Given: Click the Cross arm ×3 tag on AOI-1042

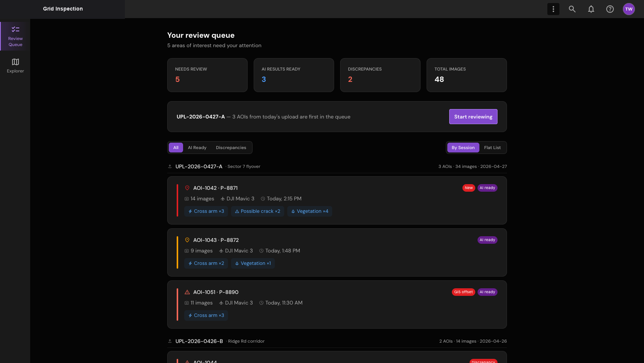Looking at the screenshot, I should coord(206,211).
